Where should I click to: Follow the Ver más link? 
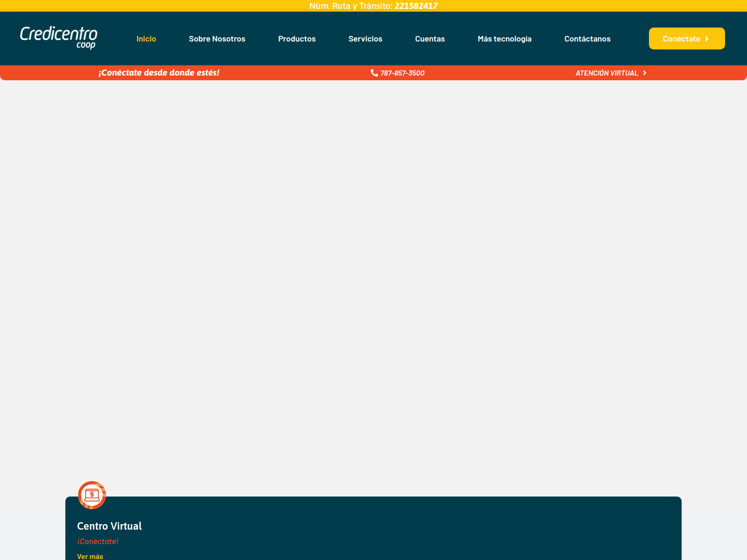90,556
